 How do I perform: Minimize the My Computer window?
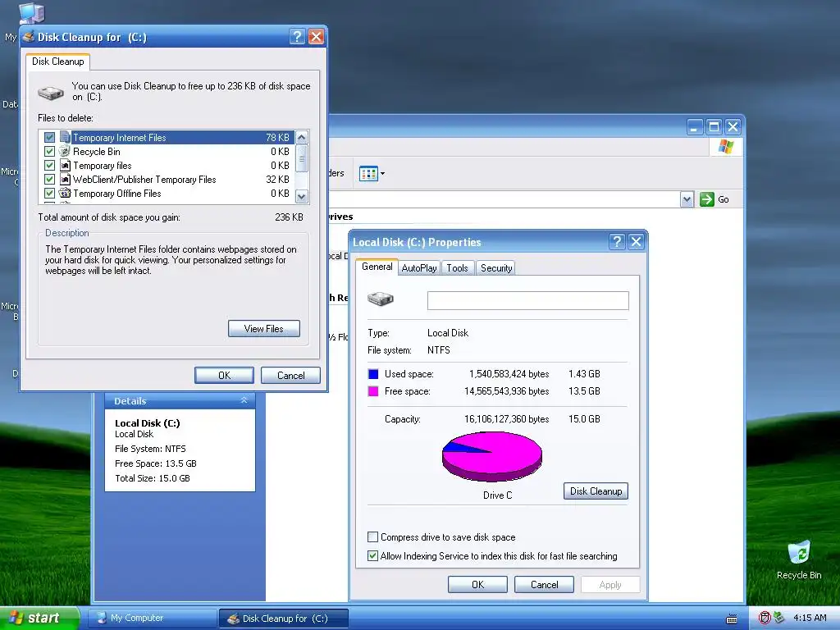695,127
